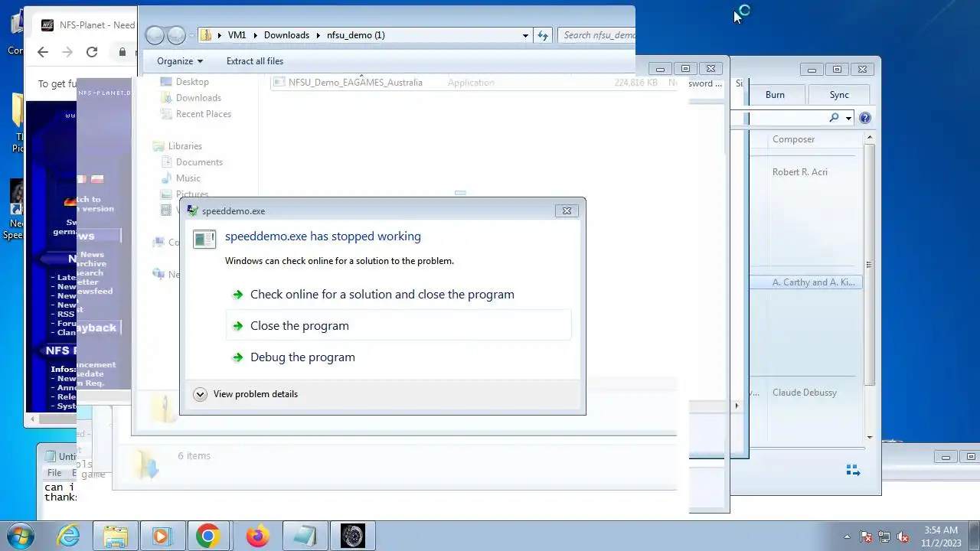Image resolution: width=980 pixels, height=551 pixels.
Task: Open Downloads in the Explorer navigation pane
Action: (x=198, y=98)
